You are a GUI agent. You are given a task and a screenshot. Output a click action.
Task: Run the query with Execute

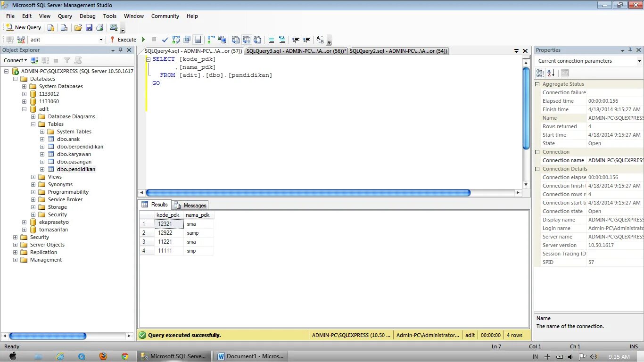pos(123,40)
